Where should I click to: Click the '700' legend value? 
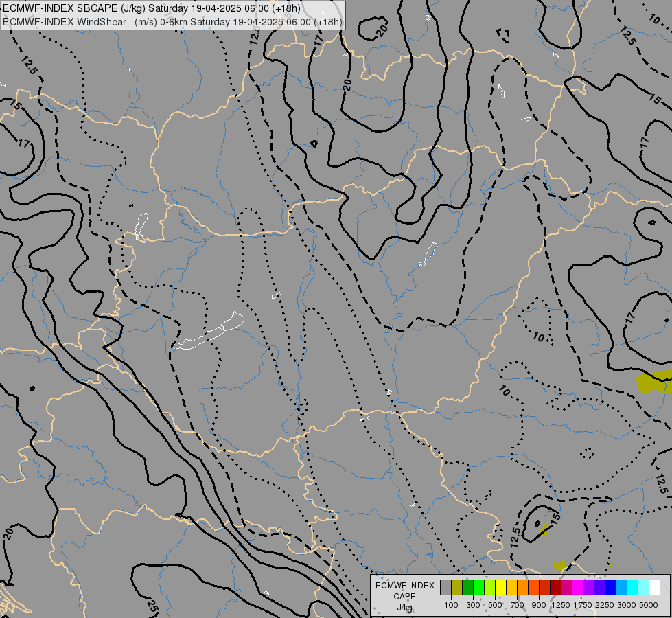518,605
